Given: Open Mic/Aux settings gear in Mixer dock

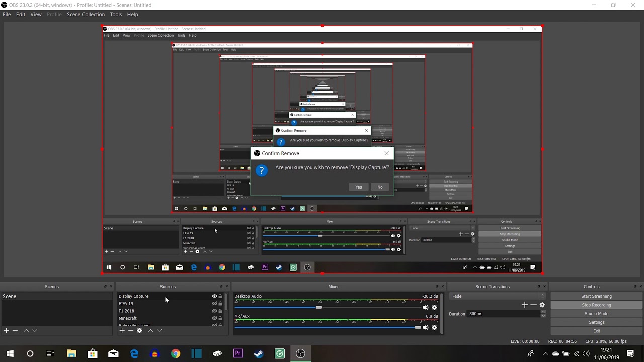Looking at the screenshot, I should [434, 327].
